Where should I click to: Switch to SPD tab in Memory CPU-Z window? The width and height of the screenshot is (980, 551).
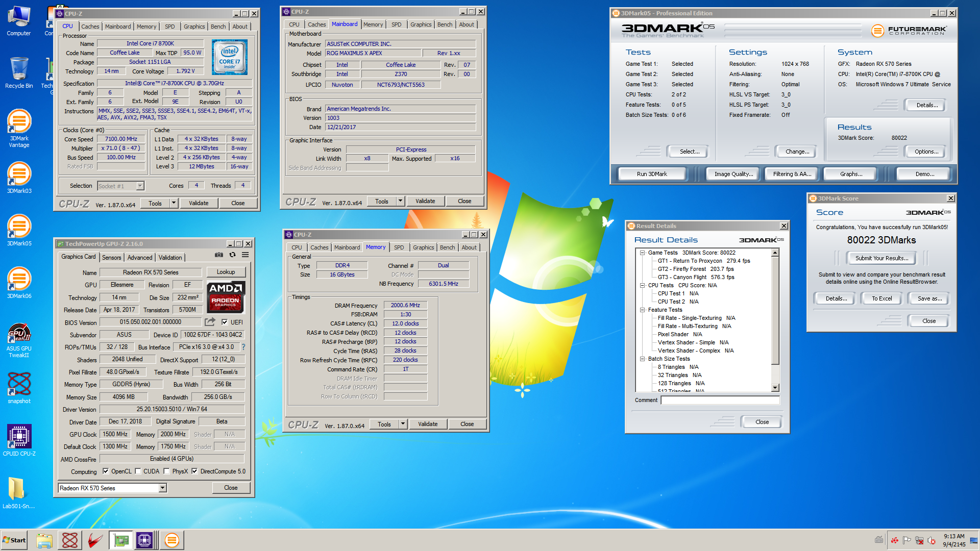pyautogui.click(x=399, y=247)
